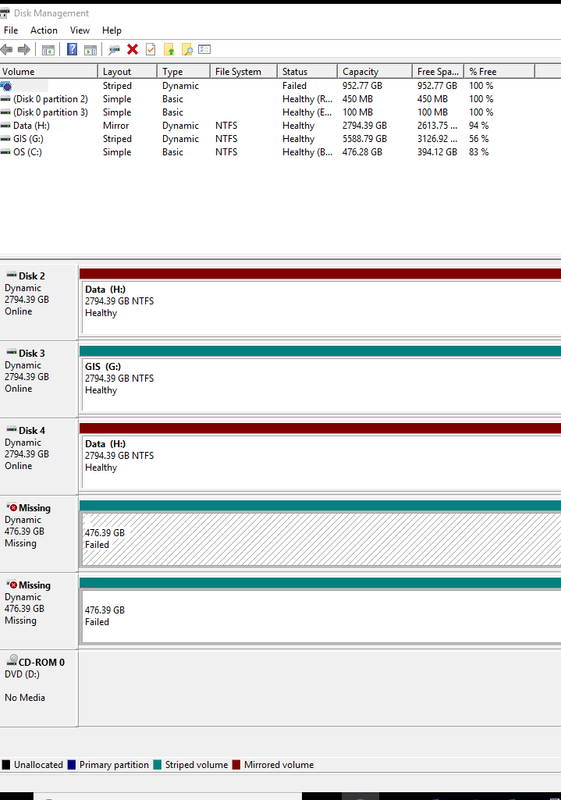Viewport: 561px width, 800px height.
Task: Open the Action menu
Action: (x=44, y=30)
